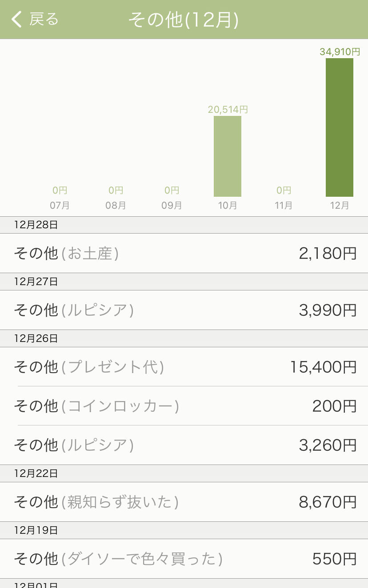This screenshot has width=368, height=588.
Task: Tap the back chevron icon
Action: (x=16, y=20)
